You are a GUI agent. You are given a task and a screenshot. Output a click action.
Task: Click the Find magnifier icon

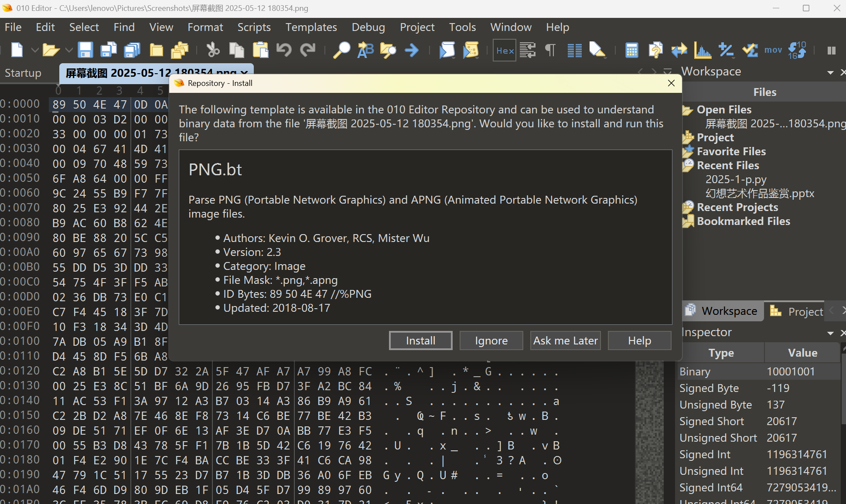coord(341,50)
